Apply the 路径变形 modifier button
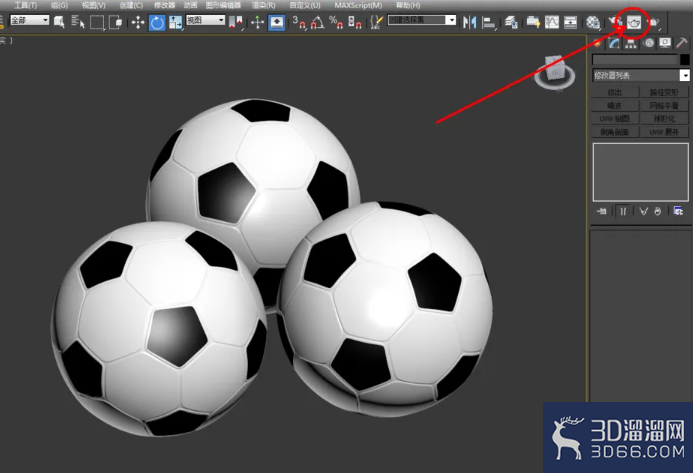Screen dimensions: 693x473 (664, 92)
